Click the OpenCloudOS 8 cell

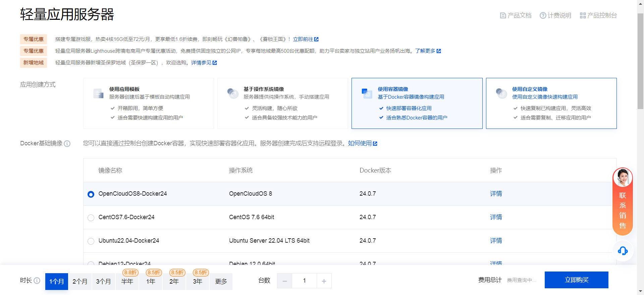pos(251,194)
